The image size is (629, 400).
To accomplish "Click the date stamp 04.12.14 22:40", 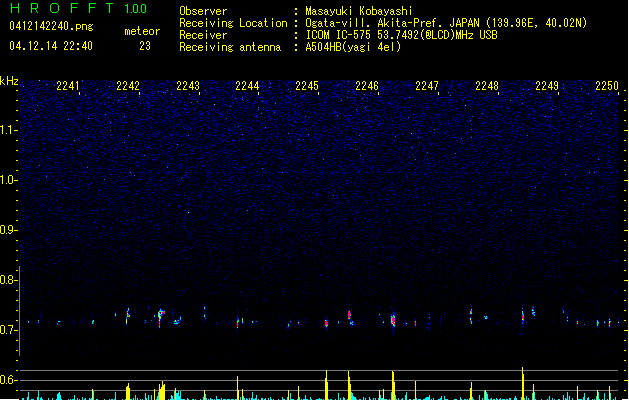I will [51, 46].
